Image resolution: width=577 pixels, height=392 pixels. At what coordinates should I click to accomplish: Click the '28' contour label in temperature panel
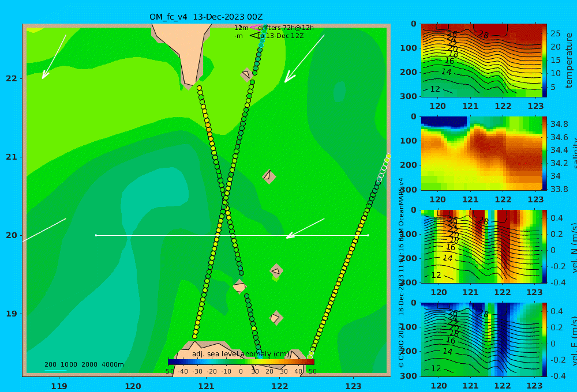click(483, 35)
